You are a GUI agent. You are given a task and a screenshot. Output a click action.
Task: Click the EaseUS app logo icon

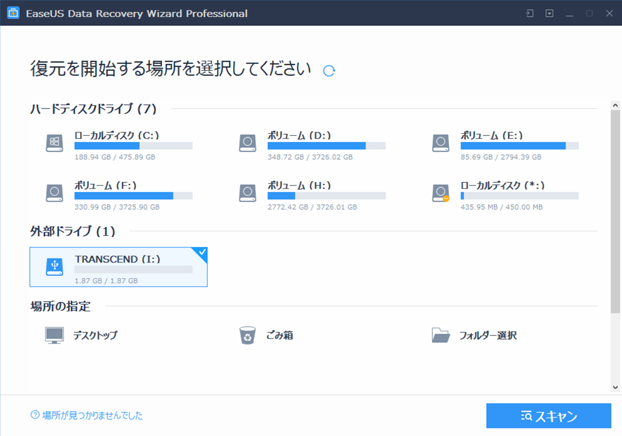point(13,13)
